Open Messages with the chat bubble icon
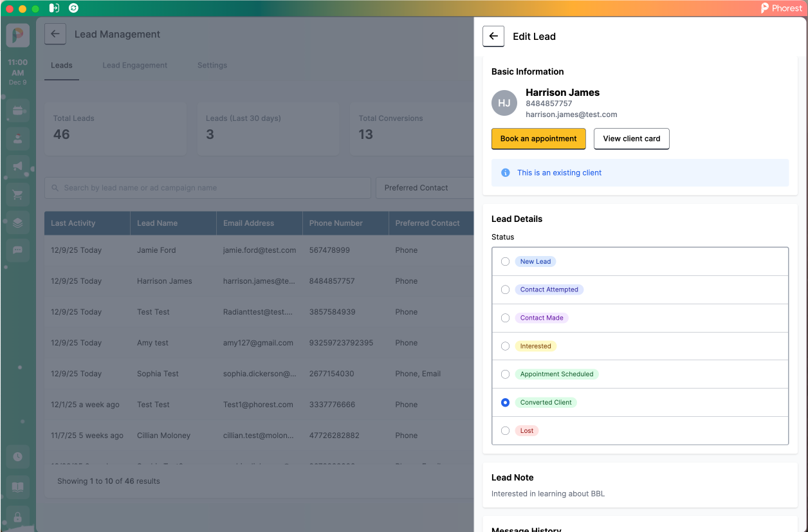 click(x=17, y=250)
